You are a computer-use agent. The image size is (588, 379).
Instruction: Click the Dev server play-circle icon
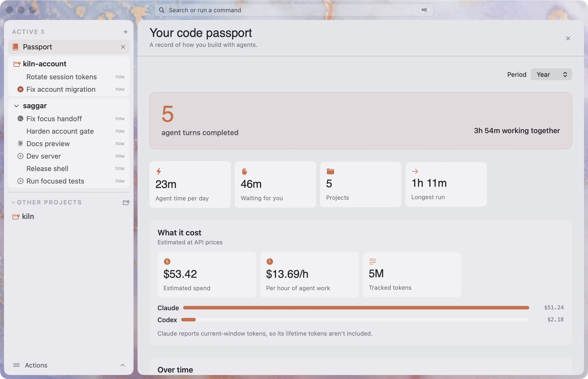click(20, 156)
